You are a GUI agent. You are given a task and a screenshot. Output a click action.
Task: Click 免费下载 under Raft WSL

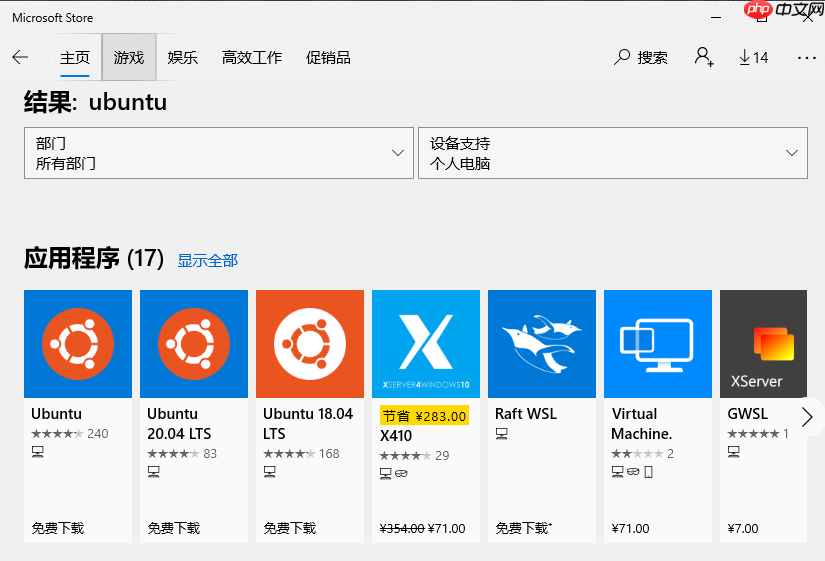coord(523,528)
